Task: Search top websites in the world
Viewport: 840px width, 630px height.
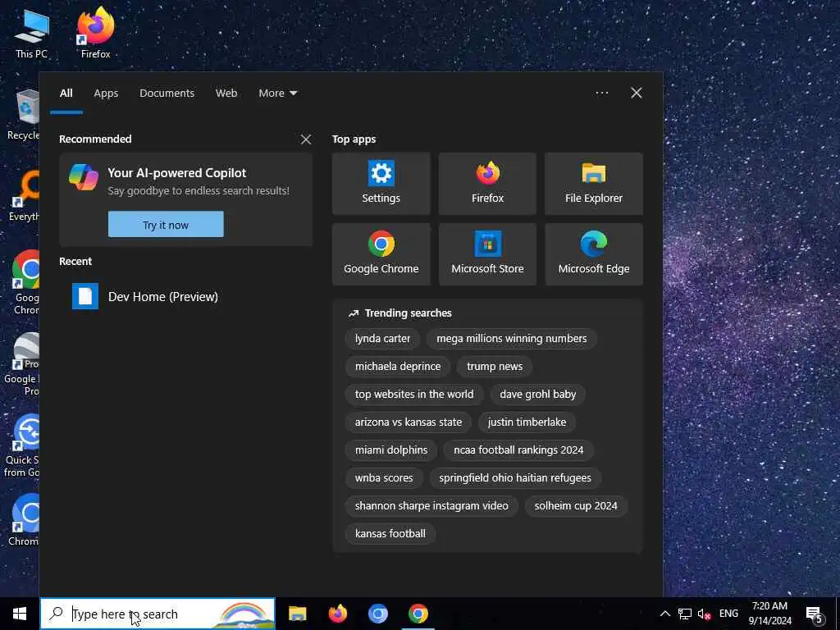Action: click(x=414, y=395)
